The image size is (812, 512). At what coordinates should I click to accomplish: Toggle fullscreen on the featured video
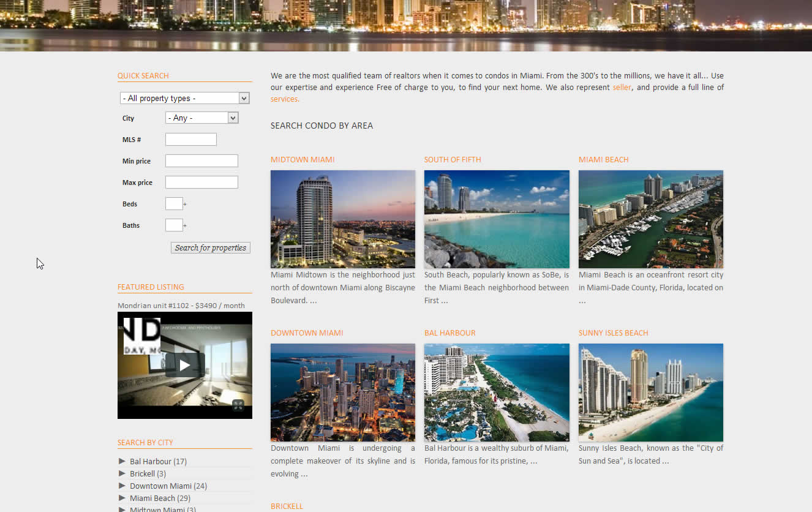tap(238, 405)
